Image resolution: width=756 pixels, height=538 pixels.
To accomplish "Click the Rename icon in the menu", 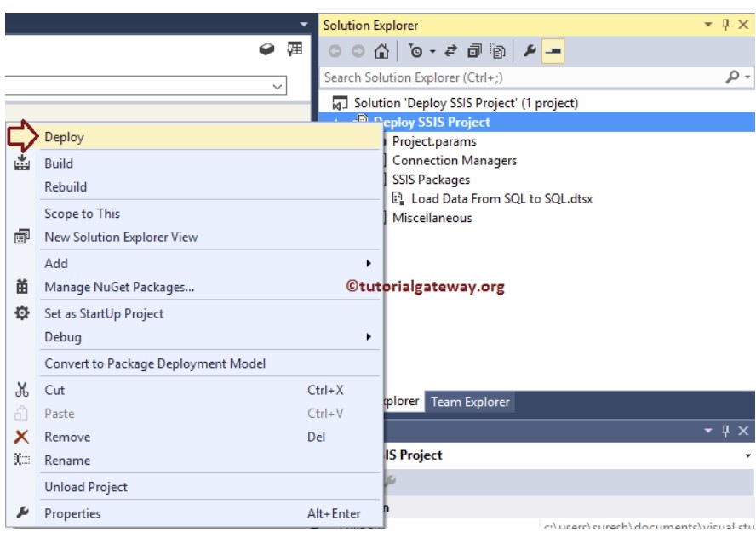I will pos(21,460).
